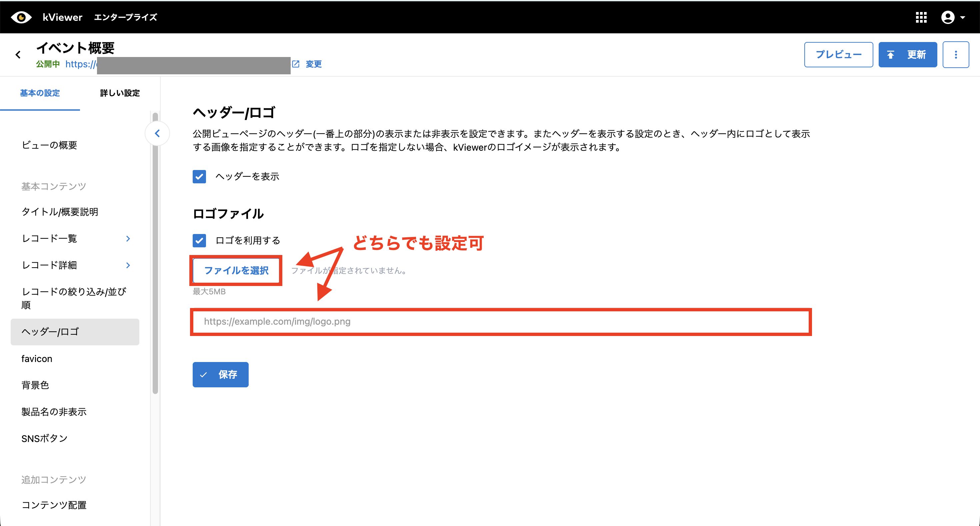Open the user account avatar menu
The width and height of the screenshot is (980, 526).
[947, 17]
